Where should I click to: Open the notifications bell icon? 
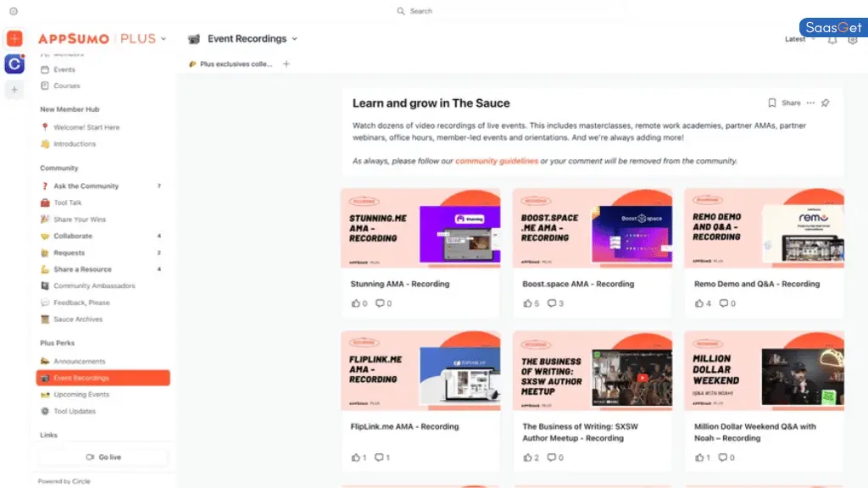coord(832,40)
